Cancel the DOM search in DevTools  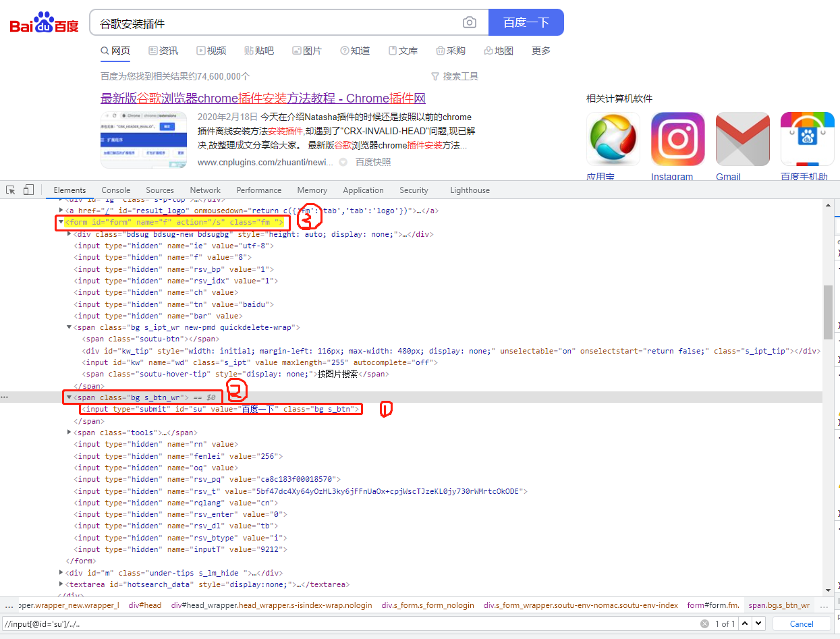coord(802,623)
